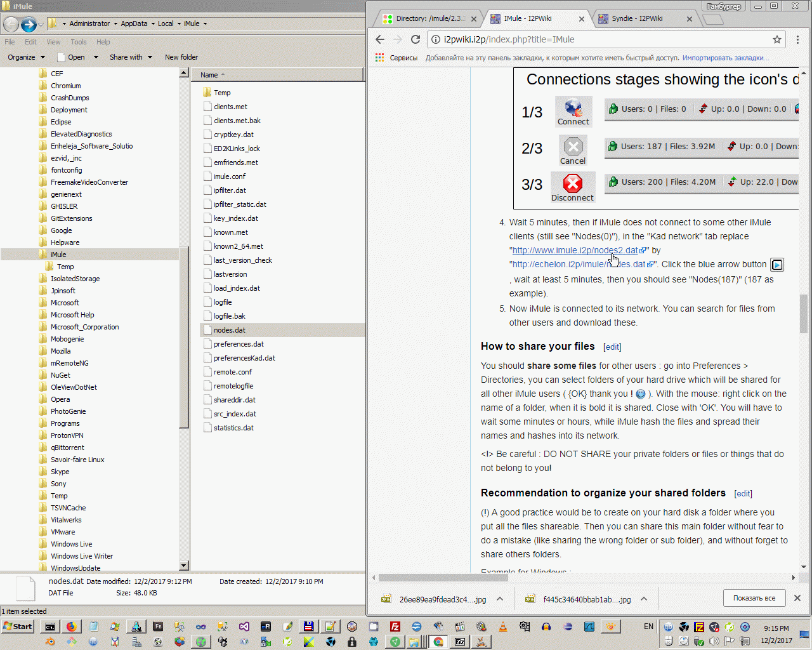
Task: Open the Explorer Tools menu
Action: coord(79,42)
